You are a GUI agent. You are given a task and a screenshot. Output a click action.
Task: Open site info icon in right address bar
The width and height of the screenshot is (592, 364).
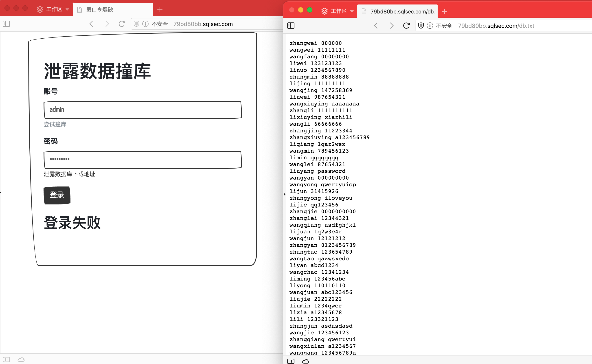[430, 26]
